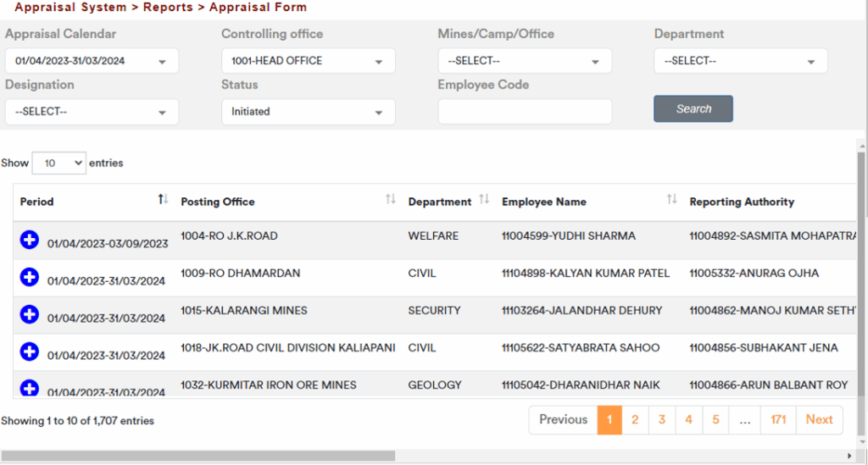Open the Mines/Camp/Office select dropdown
868x465 pixels.
[524, 61]
